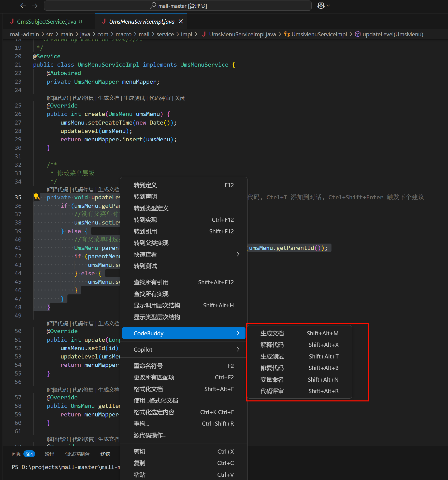Click the forward navigation arrow
This screenshot has width=448, height=480.
(35, 6)
